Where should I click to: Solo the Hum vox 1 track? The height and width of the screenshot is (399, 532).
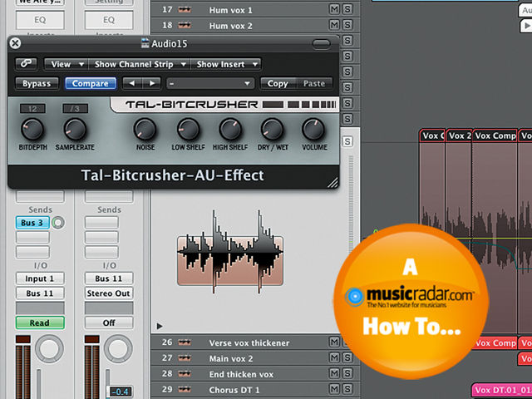coord(347,9)
